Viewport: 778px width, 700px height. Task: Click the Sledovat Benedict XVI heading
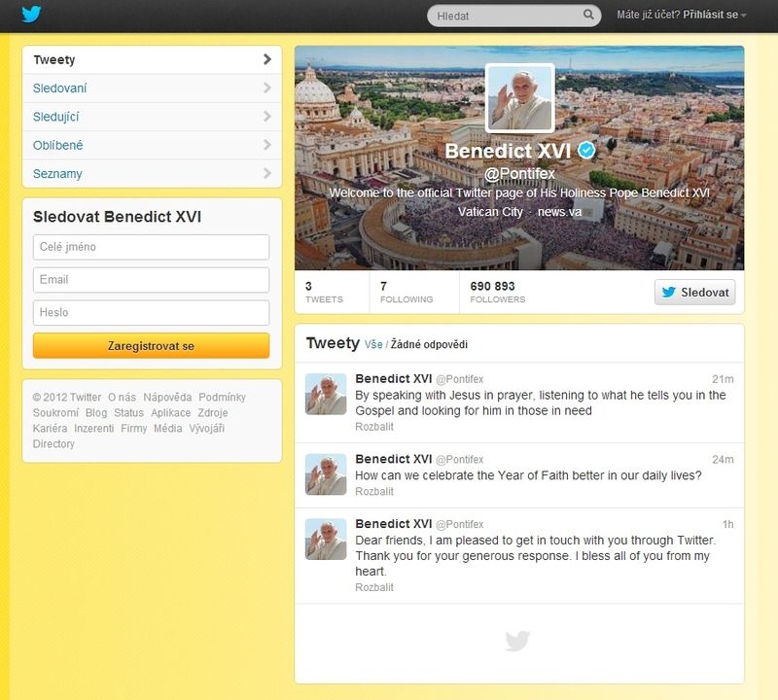pos(117,217)
